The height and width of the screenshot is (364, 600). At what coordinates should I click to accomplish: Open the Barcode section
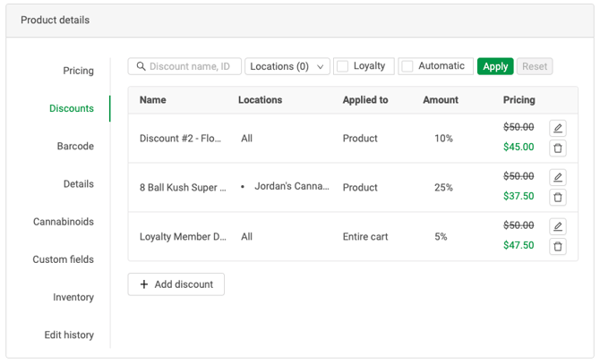coord(75,146)
